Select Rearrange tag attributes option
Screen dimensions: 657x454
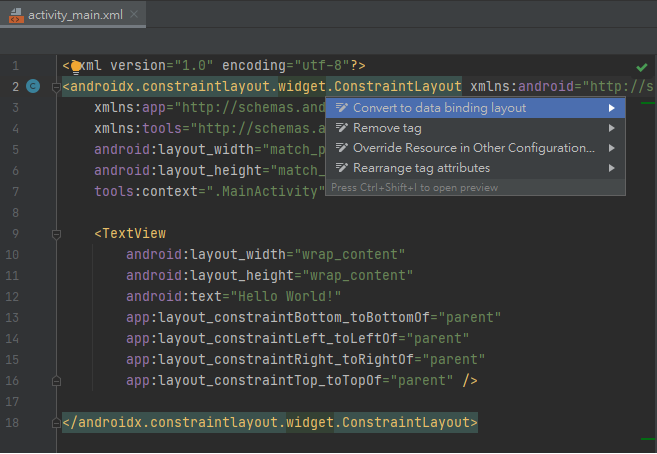[421, 168]
